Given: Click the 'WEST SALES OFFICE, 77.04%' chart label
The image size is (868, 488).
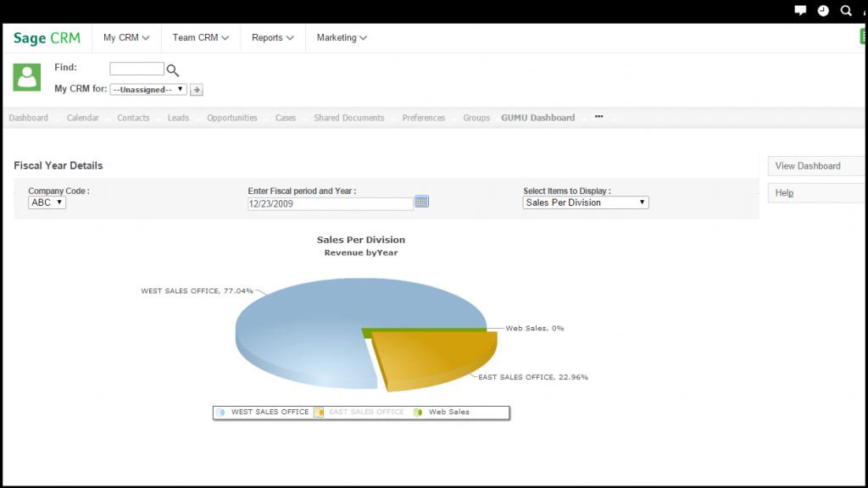Looking at the screenshot, I should point(197,291).
